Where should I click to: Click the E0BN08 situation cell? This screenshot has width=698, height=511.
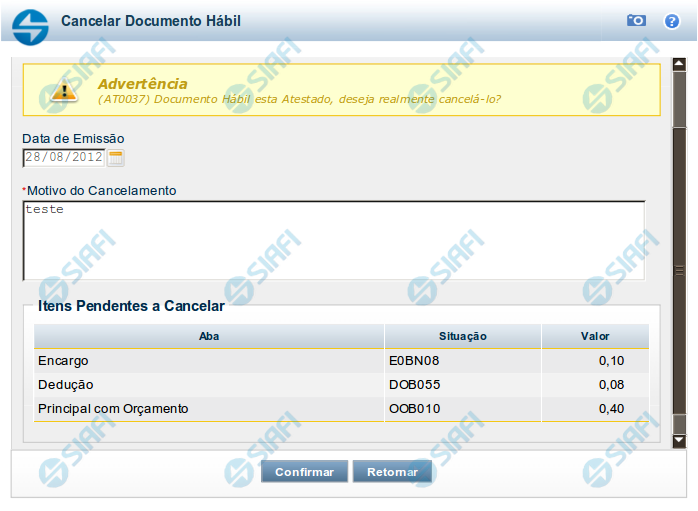(x=415, y=361)
